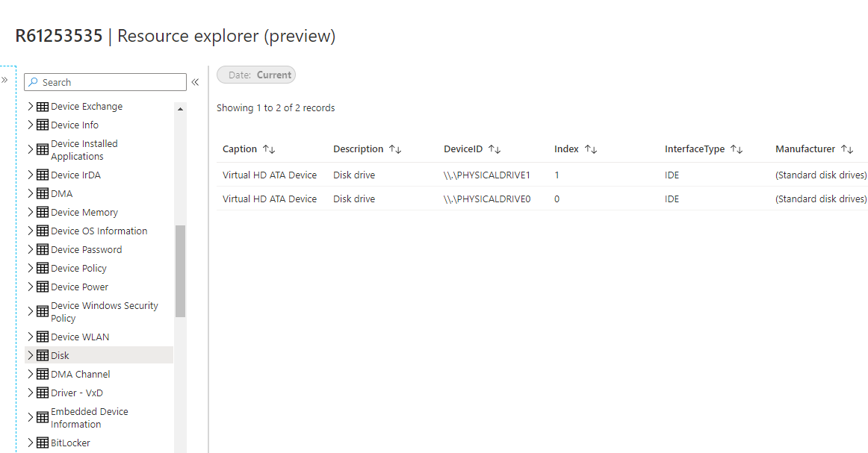Select DMA Channel in resource tree
Screen dimensions: 868x453
pos(80,374)
